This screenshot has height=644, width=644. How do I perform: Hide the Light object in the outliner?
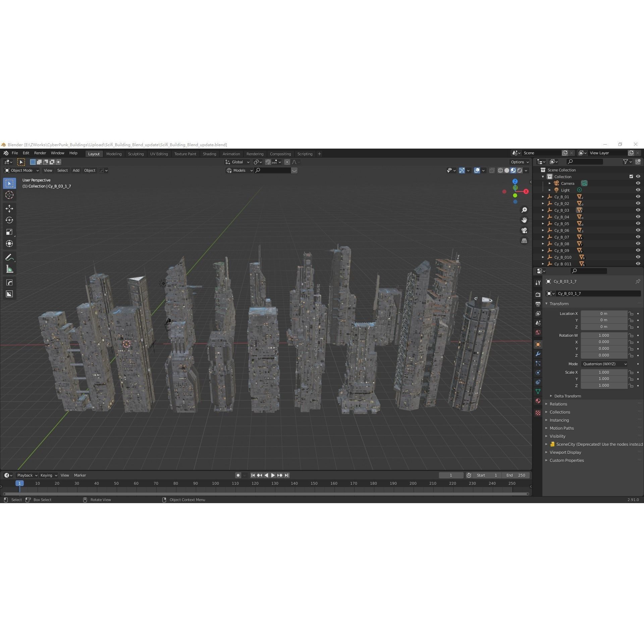point(638,190)
